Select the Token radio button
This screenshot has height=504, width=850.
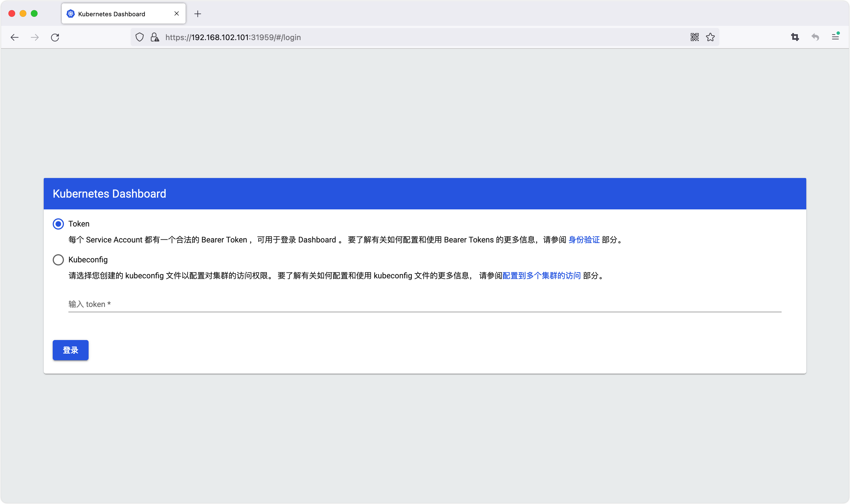58,224
